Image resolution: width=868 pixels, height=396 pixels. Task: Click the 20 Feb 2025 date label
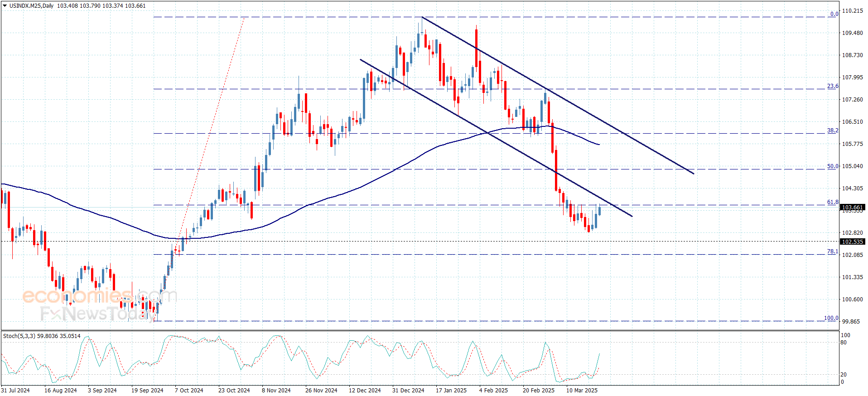point(539,391)
